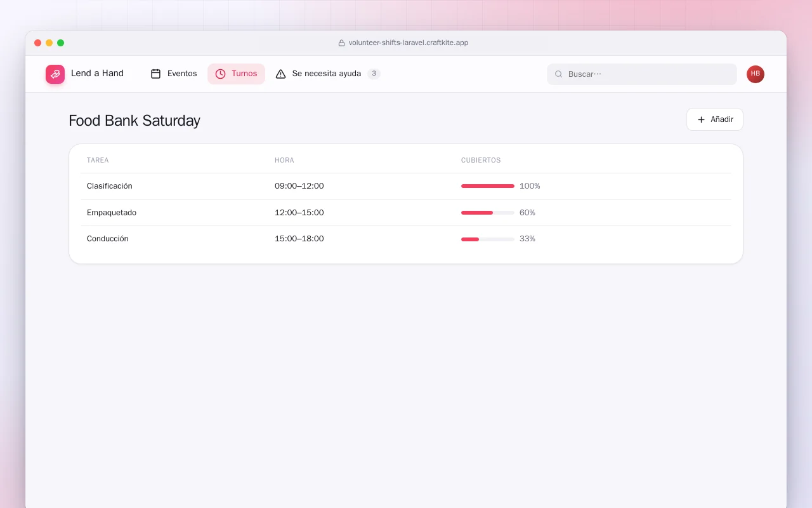
Task: Click the 12:00–15:00 time cell
Action: pyautogui.click(x=299, y=213)
